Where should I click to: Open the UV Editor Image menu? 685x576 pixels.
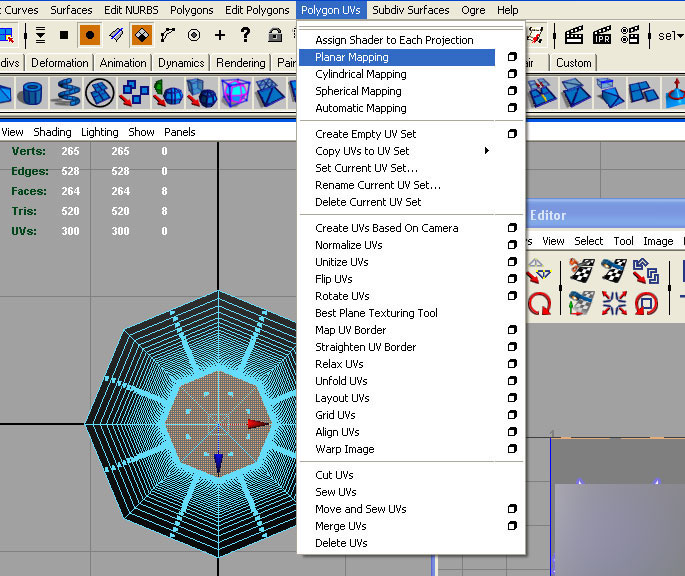tap(658, 241)
